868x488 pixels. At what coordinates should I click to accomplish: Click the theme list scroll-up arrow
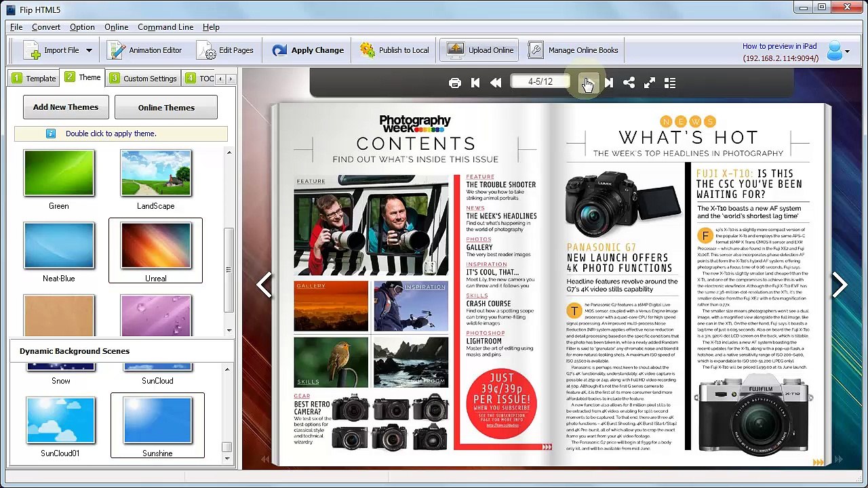(229, 152)
